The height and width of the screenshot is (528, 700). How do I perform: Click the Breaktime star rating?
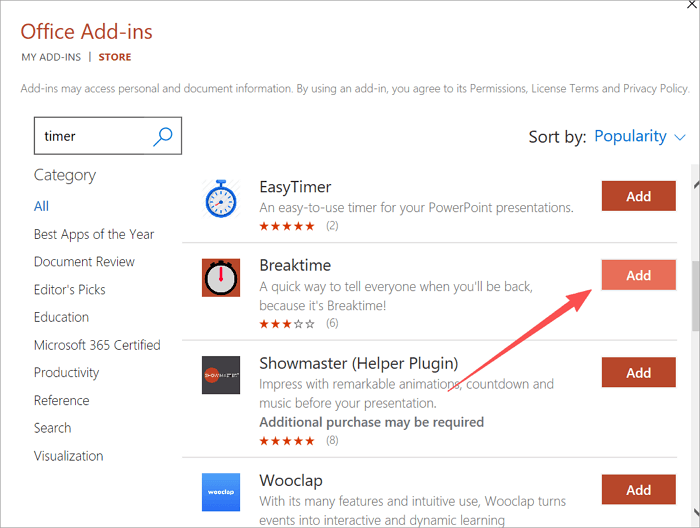pos(287,323)
